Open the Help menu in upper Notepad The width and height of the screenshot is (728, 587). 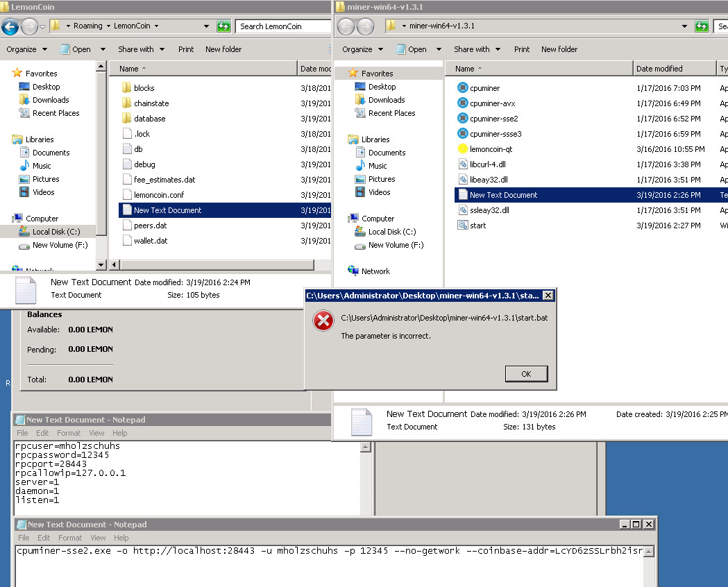[120, 433]
